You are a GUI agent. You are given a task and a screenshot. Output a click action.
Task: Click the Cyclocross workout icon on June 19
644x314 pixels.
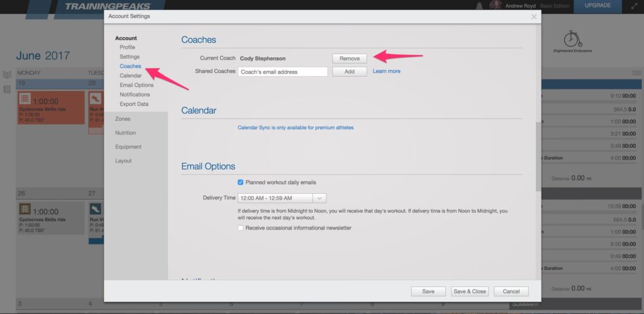pos(25,99)
